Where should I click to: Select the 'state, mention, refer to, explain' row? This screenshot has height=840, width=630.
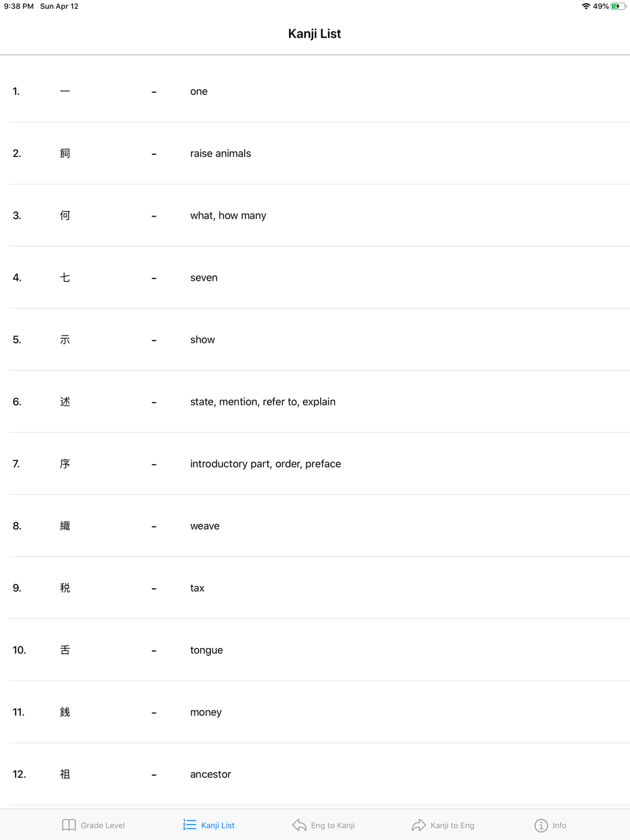tap(315, 402)
